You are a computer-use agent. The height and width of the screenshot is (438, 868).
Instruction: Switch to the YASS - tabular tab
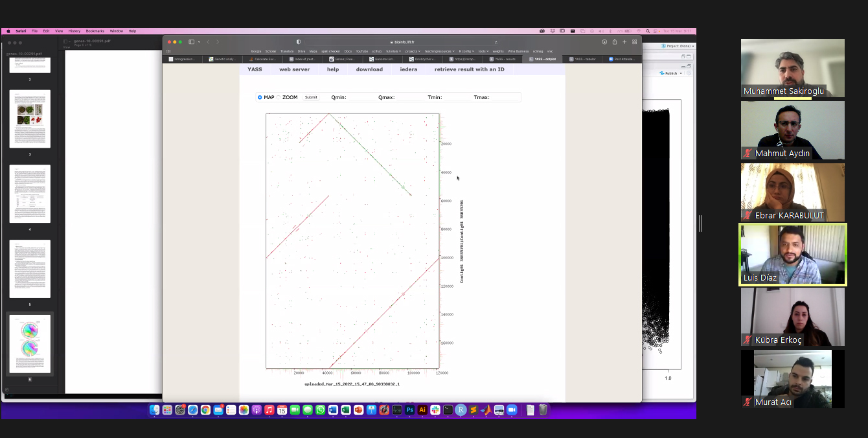582,59
